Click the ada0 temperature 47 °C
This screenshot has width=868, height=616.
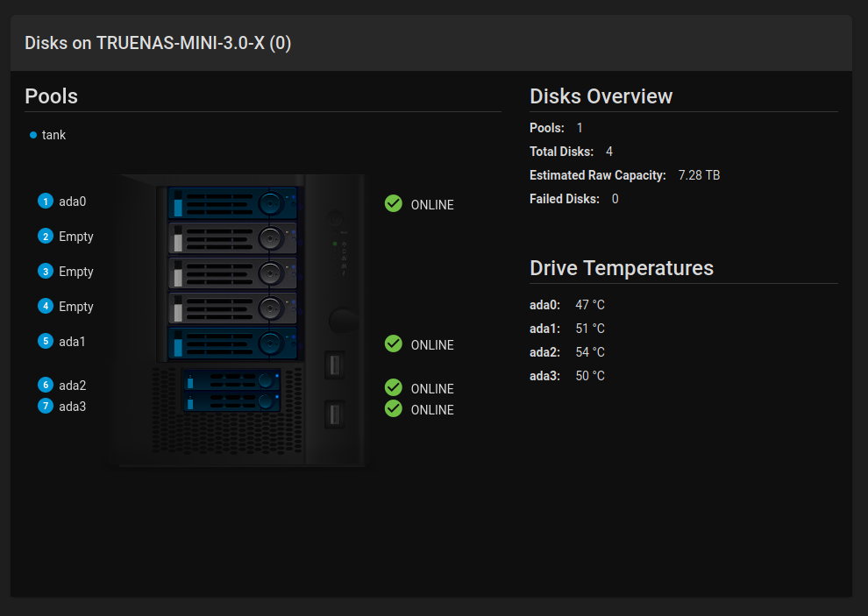[x=590, y=305]
